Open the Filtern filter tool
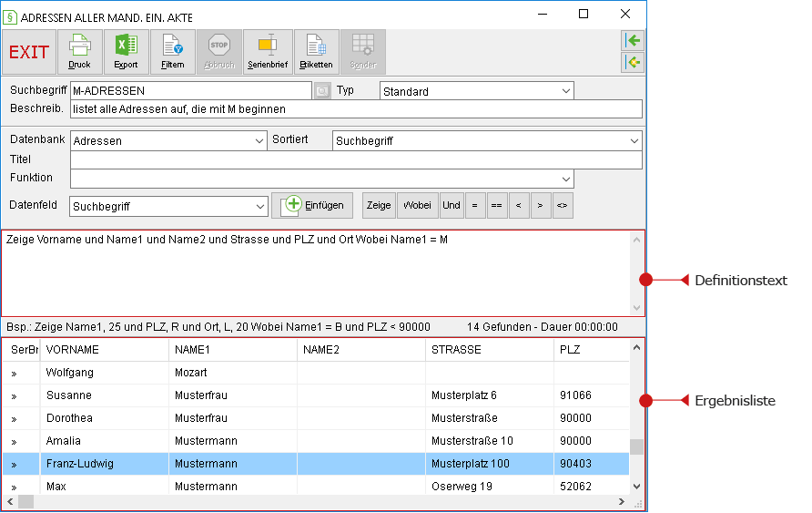This screenshot has height=513, width=812. [x=172, y=52]
